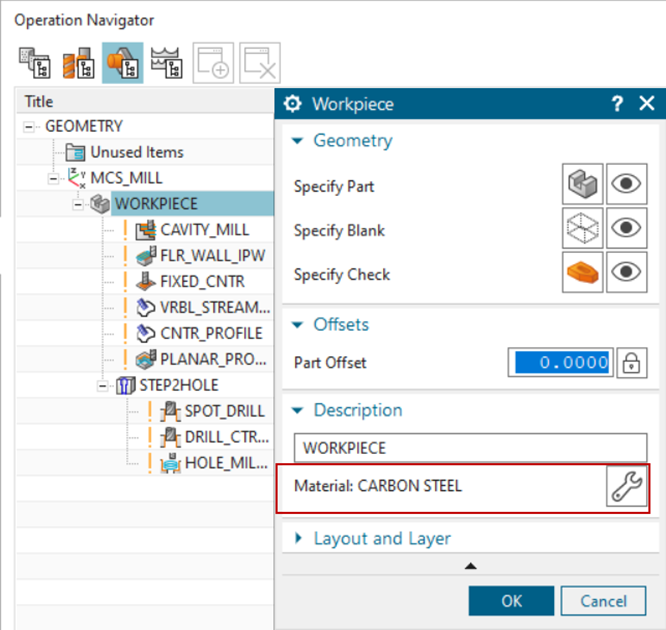This screenshot has width=666, height=630.
Task: Select the Geometry View toolbar icon
Action: [121, 62]
